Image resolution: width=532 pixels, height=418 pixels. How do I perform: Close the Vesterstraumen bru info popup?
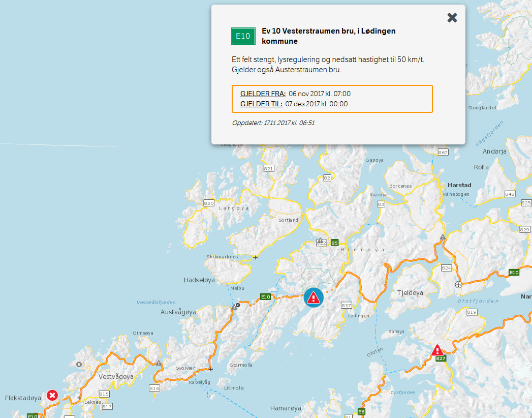(x=452, y=18)
